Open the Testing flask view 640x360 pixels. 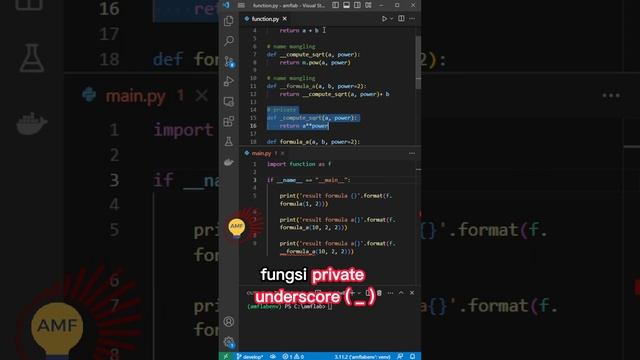tap(229, 141)
